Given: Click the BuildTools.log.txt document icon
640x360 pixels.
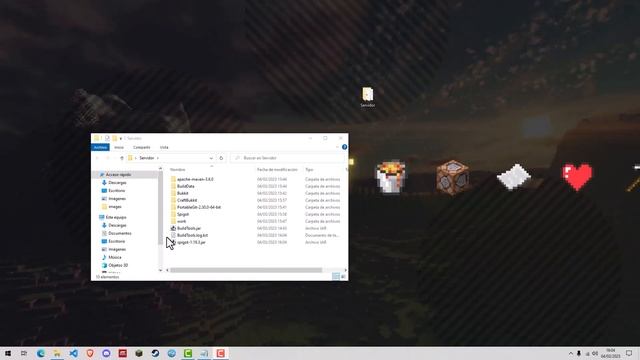Looking at the screenshot, I should pos(173,235).
